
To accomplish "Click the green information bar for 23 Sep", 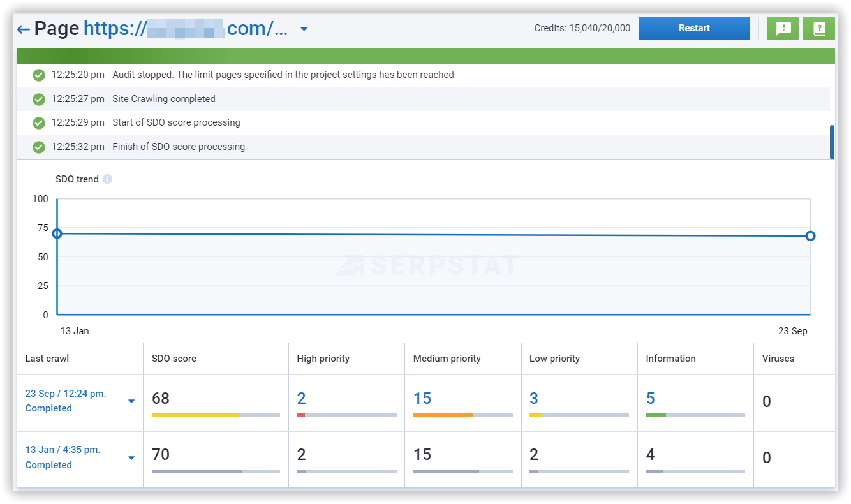I will [656, 415].
